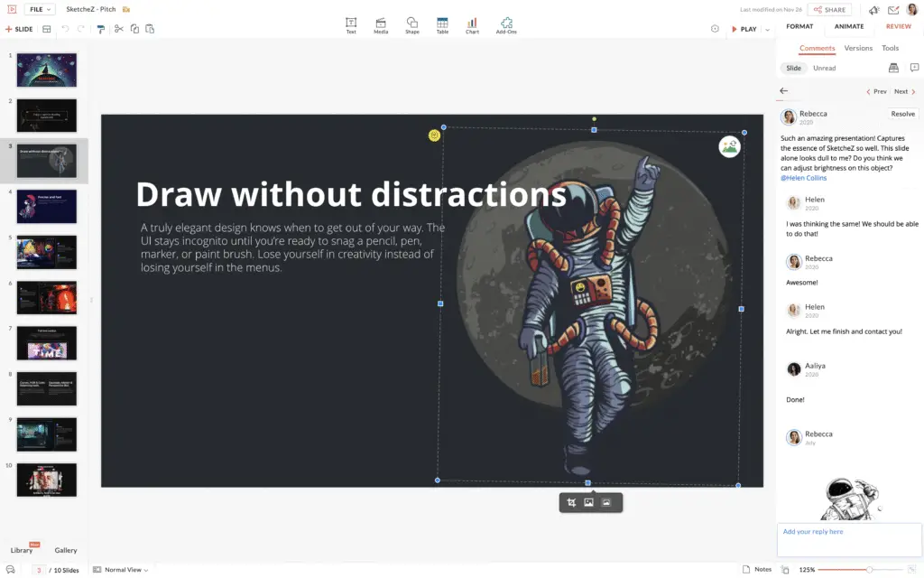Click the add new comment icon
924x578 pixels.
pyautogui.click(x=914, y=68)
